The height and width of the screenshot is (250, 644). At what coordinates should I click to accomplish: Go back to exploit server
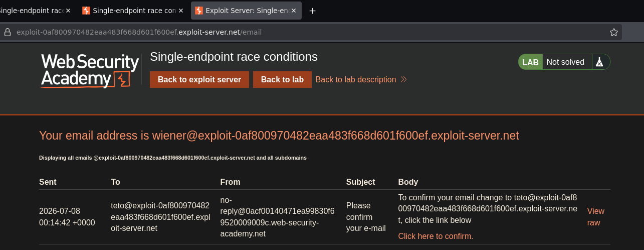199,79
